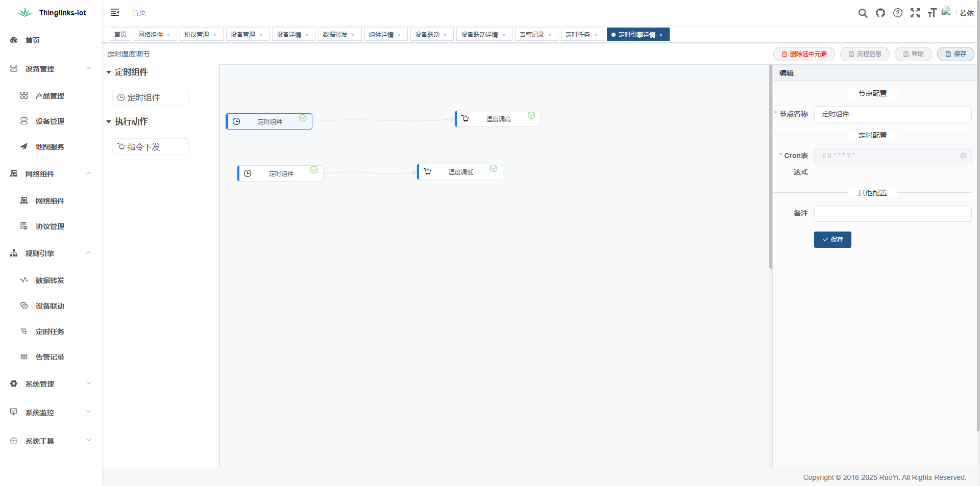Open 数据转发 in the sidebar menu

50,280
